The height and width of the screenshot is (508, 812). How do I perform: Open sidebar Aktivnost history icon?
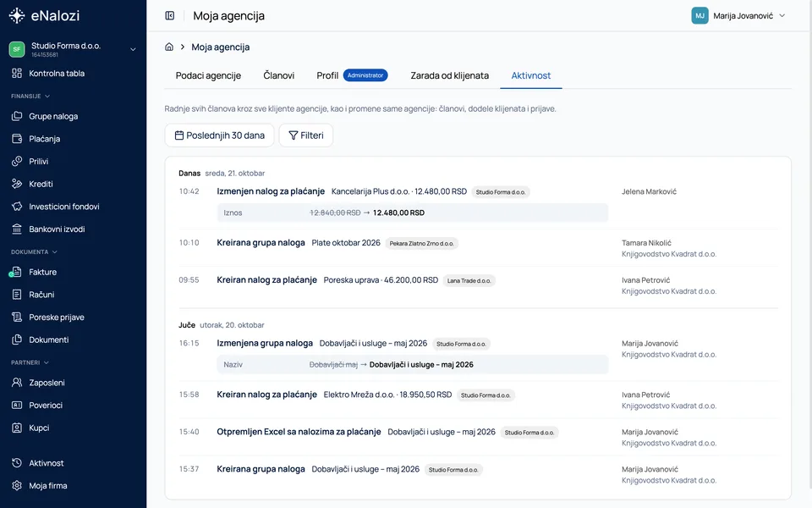click(17, 463)
